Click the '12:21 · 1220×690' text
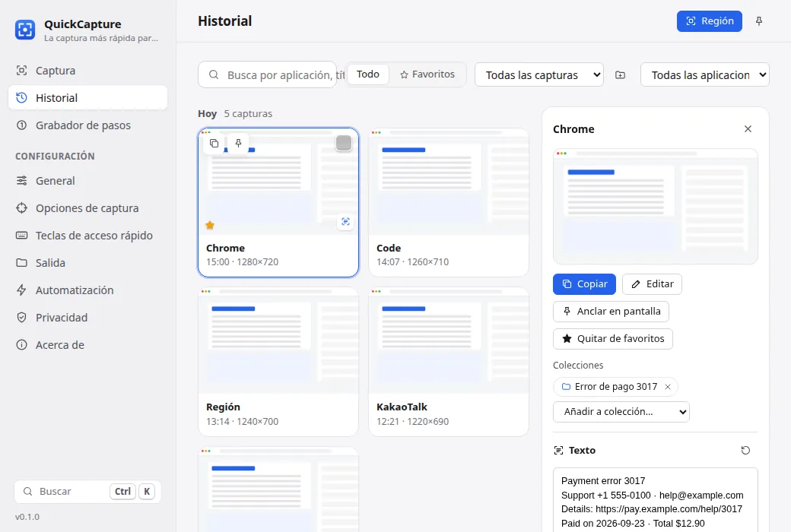The image size is (791, 532). click(x=413, y=422)
